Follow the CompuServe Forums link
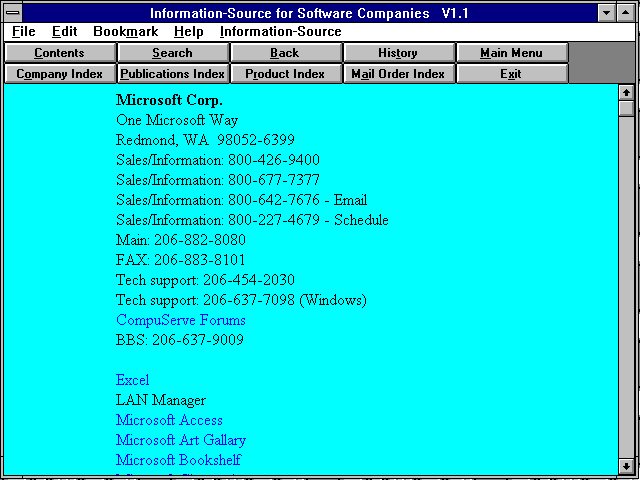640x480 pixels. 180,320
